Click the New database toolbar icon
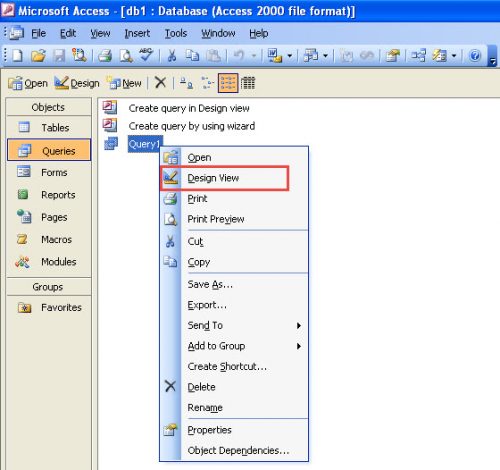This screenshot has width=500, height=470. click(17, 55)
